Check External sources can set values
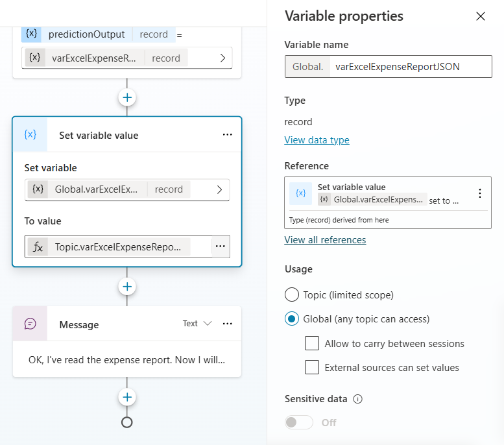The height and width of the screenshot is (445, 504). pyautogui.click(x=312, y=367)
